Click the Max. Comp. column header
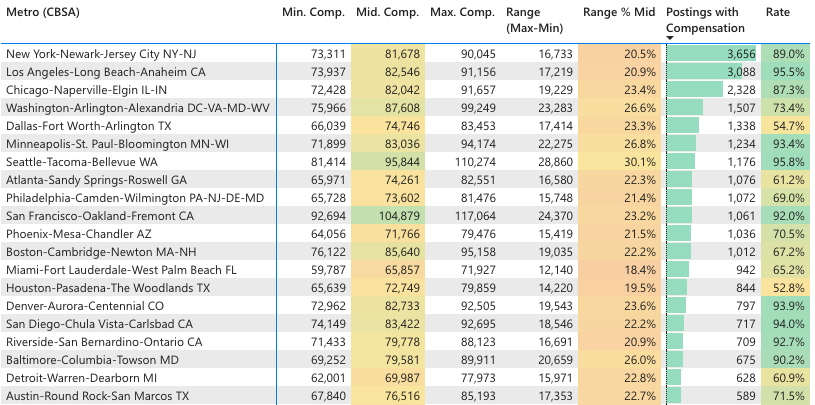 (x=462, y=12)
